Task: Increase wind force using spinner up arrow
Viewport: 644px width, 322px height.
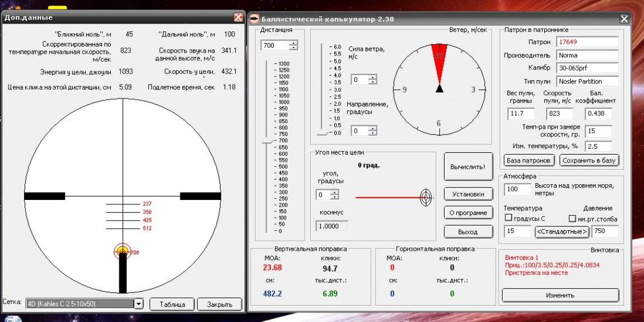Action: pyautogui.click(x=373, y=77)
